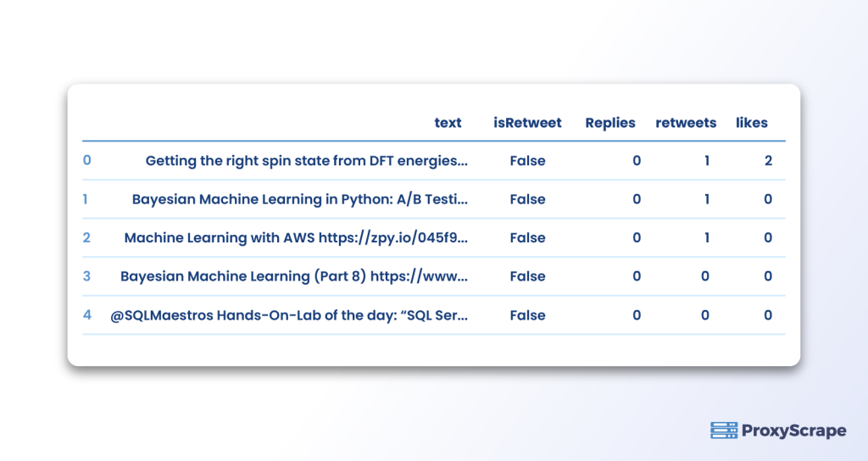Click row index 0
Screen dimensions: 868x461
pos(87,160)
